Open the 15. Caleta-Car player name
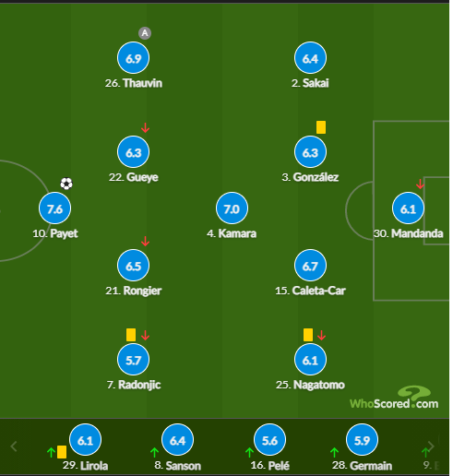The height and width of the screenshot is (476, 453). click(x=310, y=291)
